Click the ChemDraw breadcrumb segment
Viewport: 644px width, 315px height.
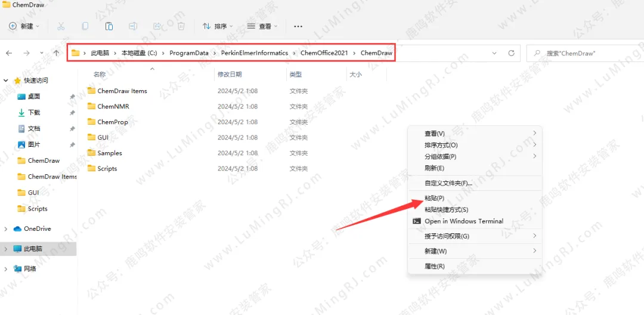coord(377,53)
